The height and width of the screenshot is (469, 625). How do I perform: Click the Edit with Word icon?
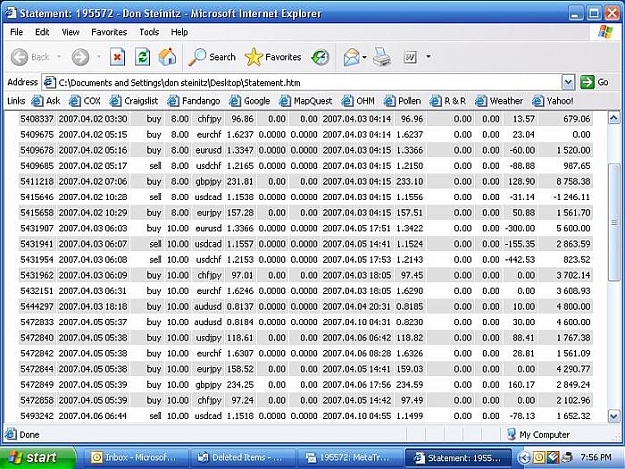pos(410,57)
